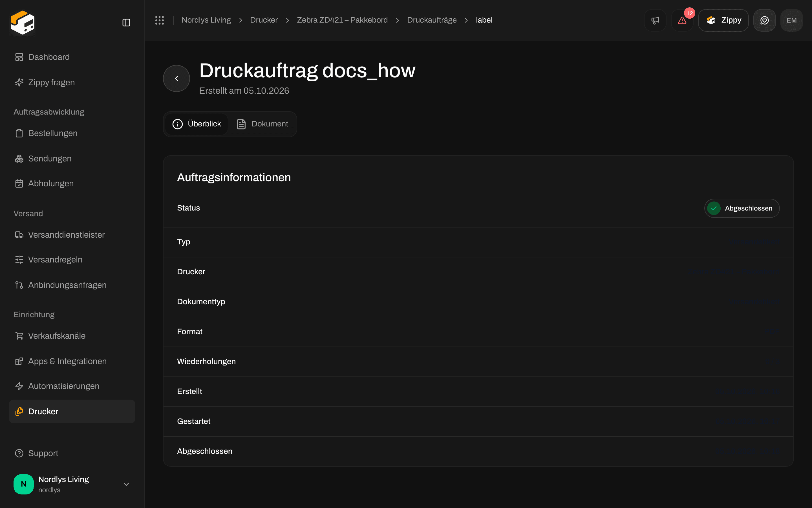
Task: Open Support in the sidebar
Action: tap(72, 453)
